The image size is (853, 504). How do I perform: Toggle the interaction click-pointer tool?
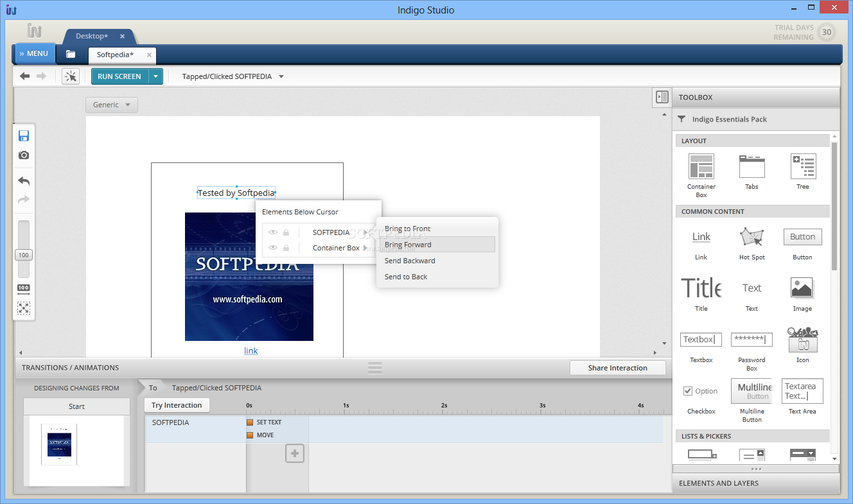[71, 76]
